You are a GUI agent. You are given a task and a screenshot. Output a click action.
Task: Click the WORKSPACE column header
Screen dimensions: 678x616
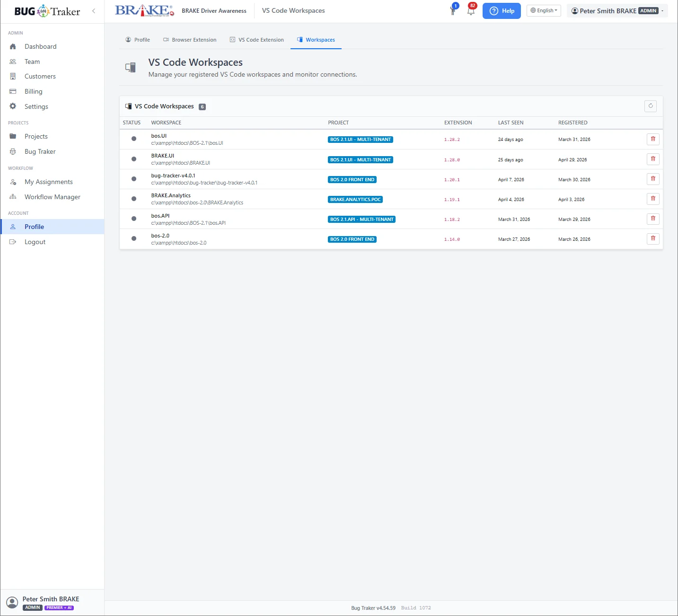tap(166, 123)
